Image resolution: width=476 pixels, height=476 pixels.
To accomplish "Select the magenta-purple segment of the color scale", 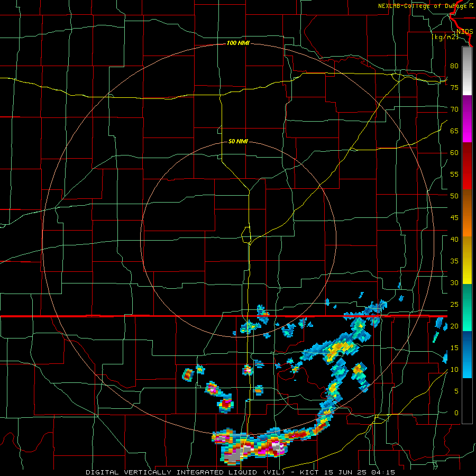I will [467, 118].
